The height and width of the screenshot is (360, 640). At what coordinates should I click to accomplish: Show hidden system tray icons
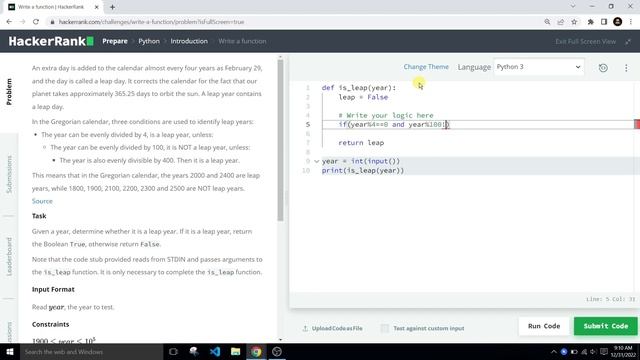[553, 352]
